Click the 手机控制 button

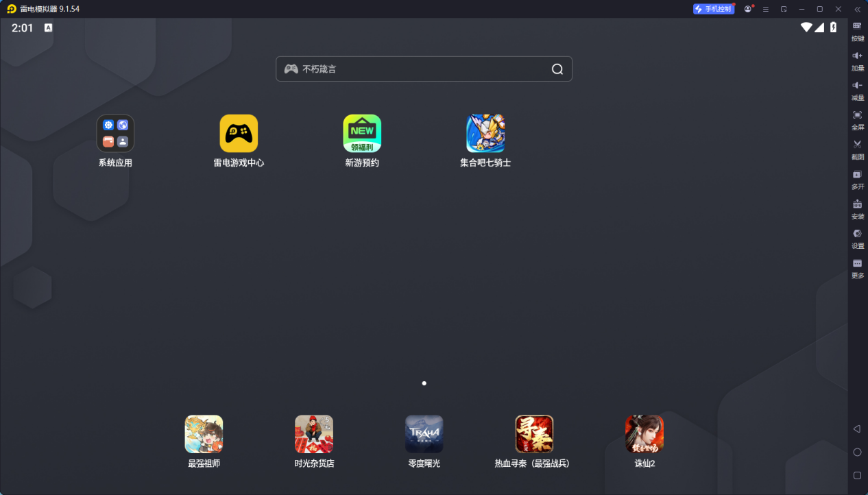click(714, 9)
